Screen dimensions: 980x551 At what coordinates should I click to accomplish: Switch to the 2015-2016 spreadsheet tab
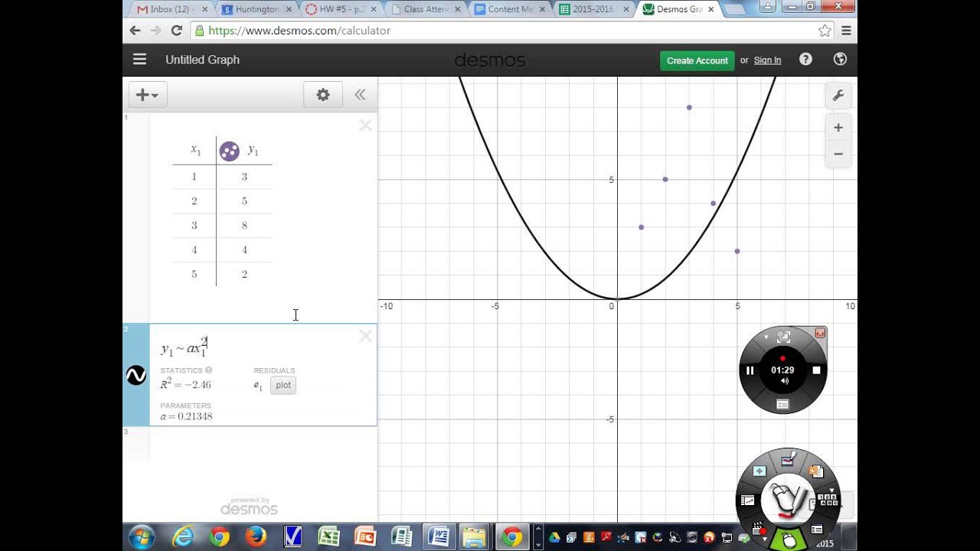coord(592,9)
